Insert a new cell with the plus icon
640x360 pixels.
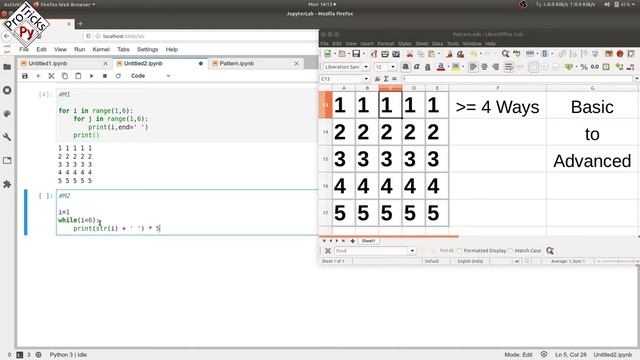click(38, 76)
